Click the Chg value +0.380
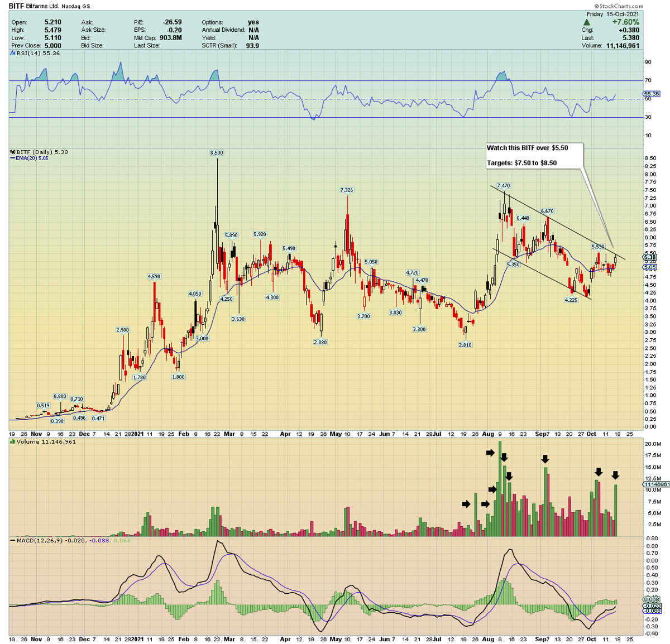 (629, 30)
